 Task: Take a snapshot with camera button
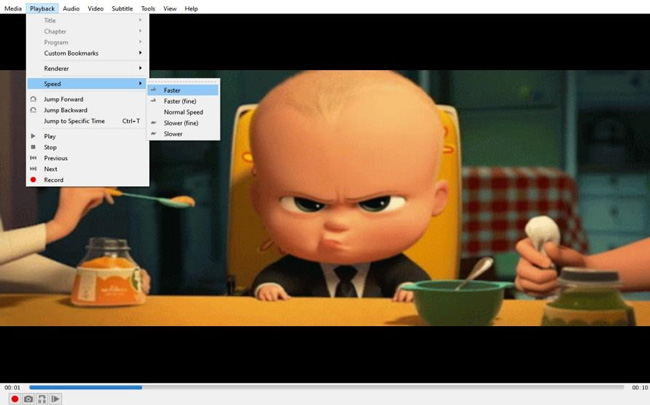pyautogui.click(x=28, y=399)
